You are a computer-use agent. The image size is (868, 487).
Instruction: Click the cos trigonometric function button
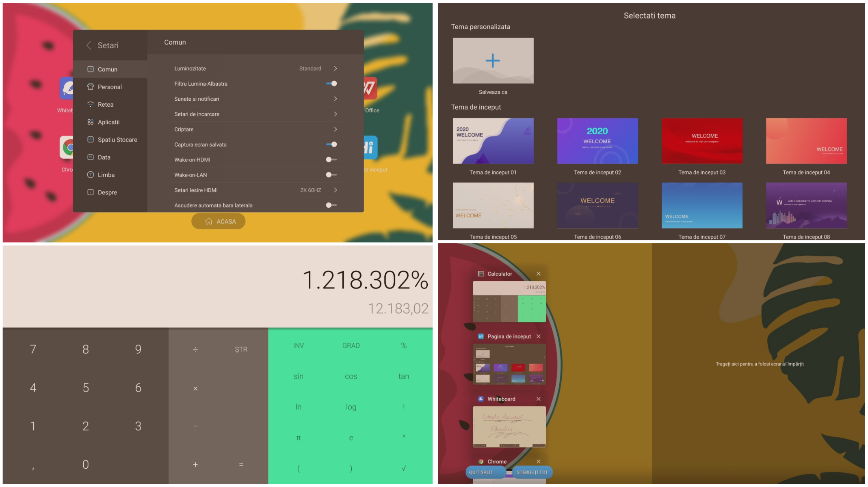tap(351, 376)
